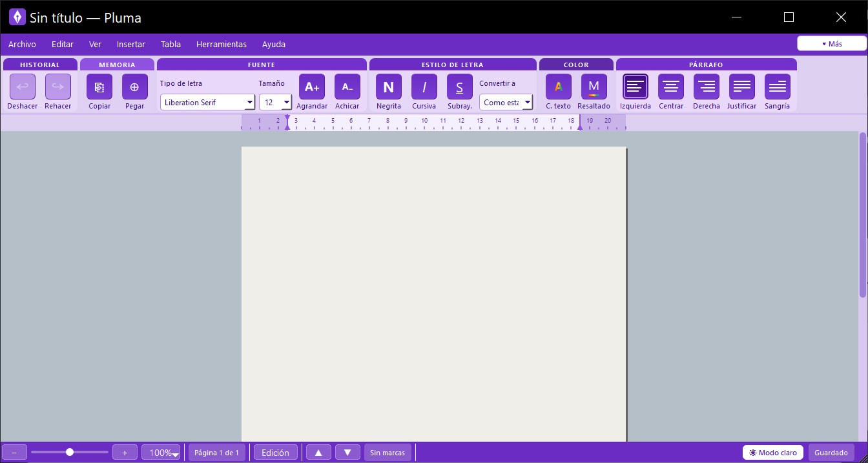The image size is (868, 463).
Task: Shrink font with the Achicar A- icon
Action: tap(347, 87)
